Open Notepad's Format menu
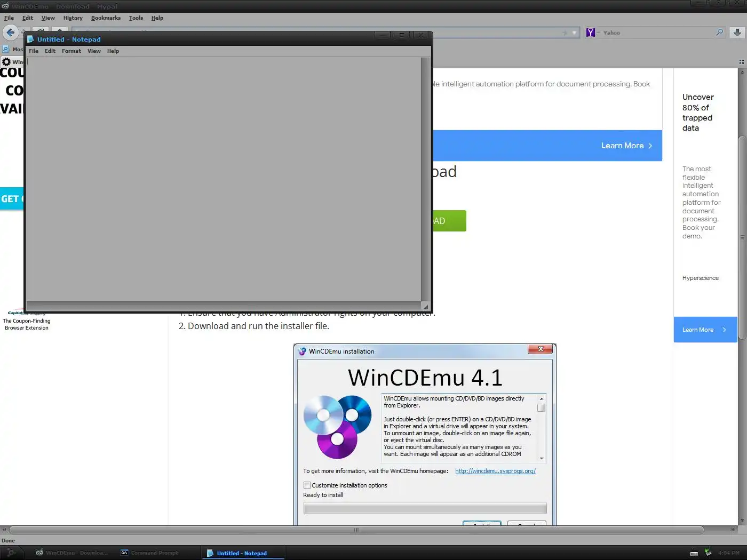Viewport: 747px width, 560px height. (x=71, y=51)
